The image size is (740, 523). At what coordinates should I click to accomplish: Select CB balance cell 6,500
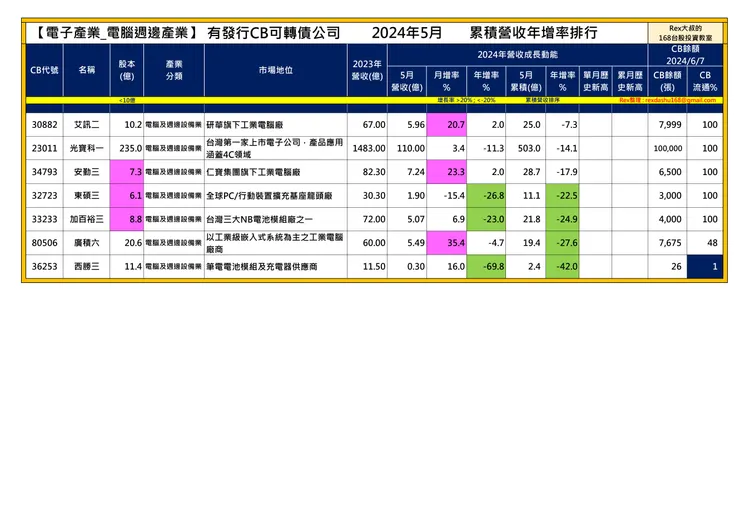[x=667, y=172]
